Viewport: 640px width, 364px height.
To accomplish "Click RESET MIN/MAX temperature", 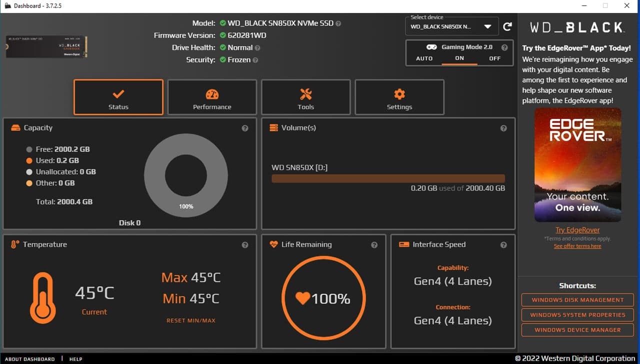I will [x=191, y=320].
